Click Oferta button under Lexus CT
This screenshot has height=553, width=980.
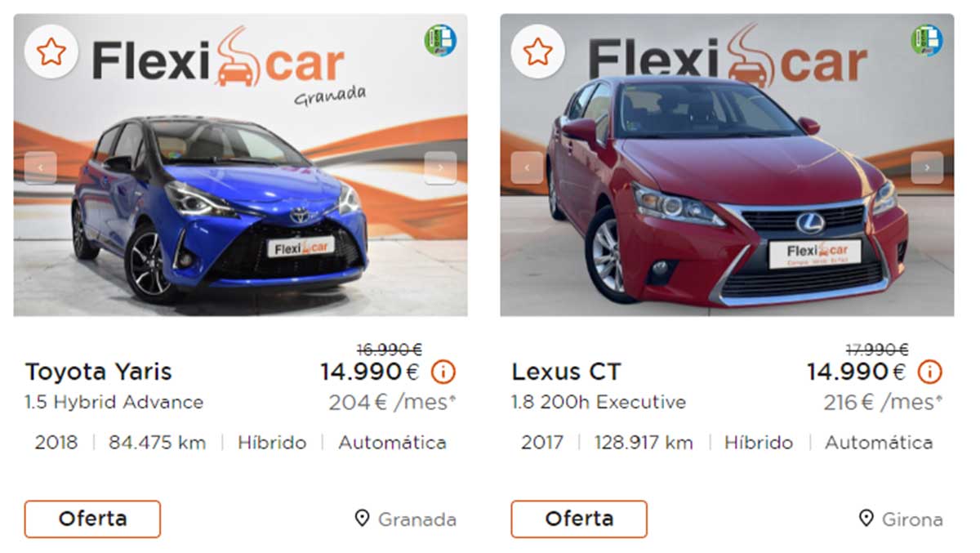(579, 519)
